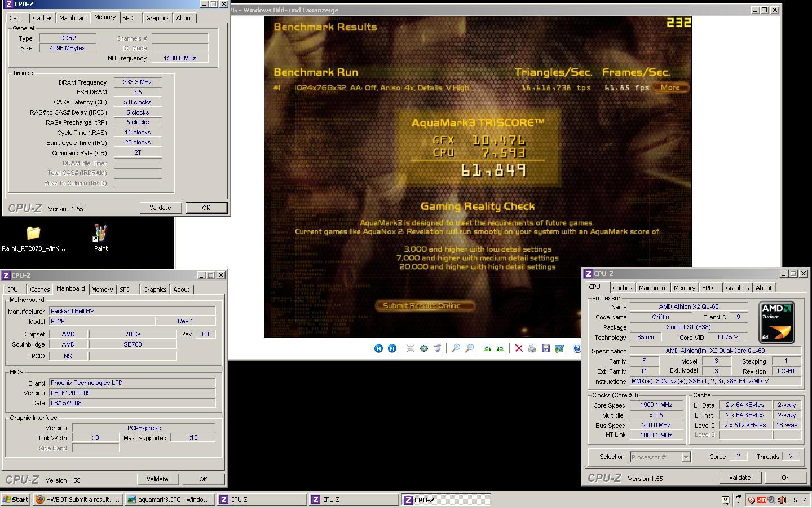Click Submit Results Online in AquaMark3 image

click(425, 306)
